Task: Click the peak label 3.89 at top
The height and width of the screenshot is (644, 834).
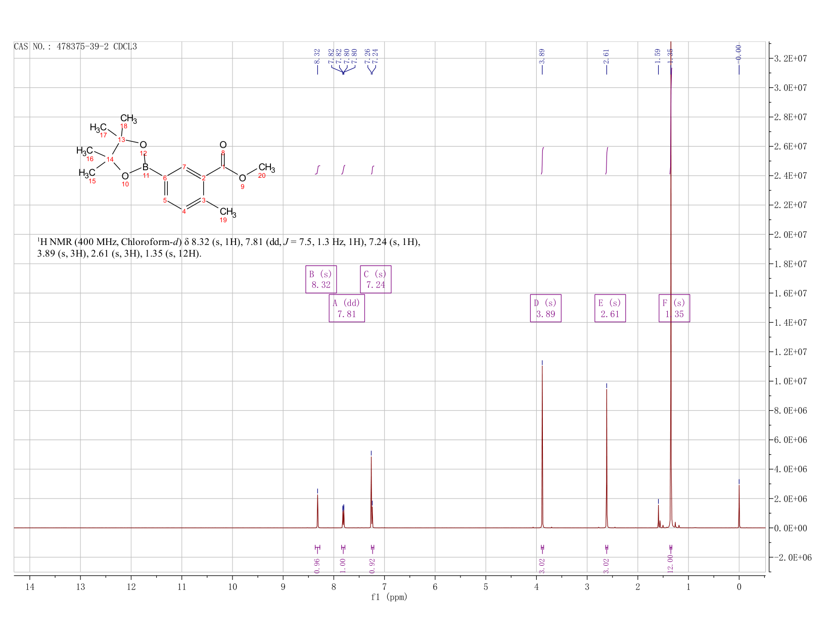Action: tap(542, 56)
